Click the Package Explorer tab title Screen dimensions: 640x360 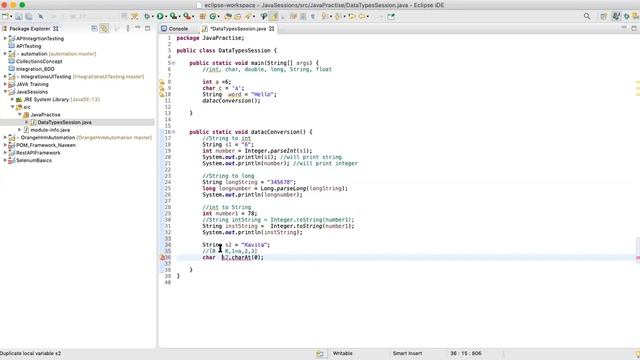point(30,29)
